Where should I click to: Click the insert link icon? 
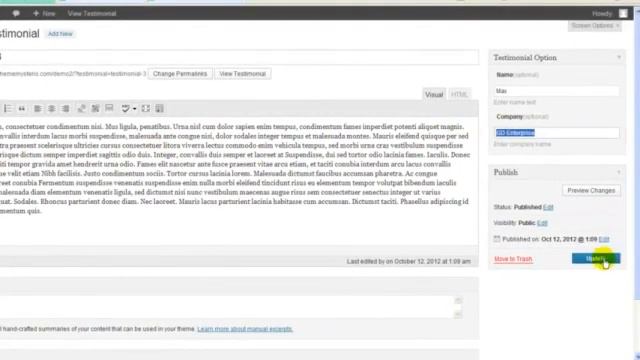tap(82, 108)
